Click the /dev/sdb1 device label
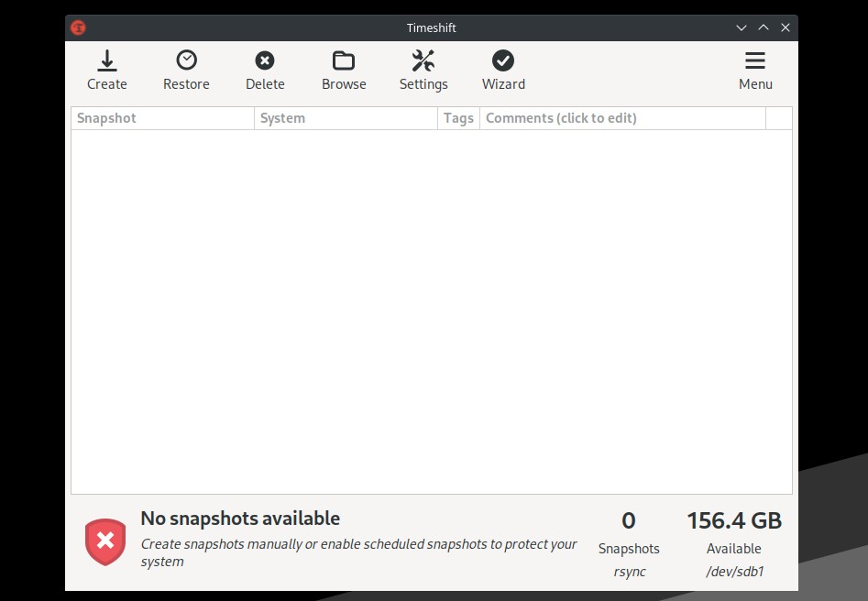Screen dimensions: 868x601 click(734, 572)
